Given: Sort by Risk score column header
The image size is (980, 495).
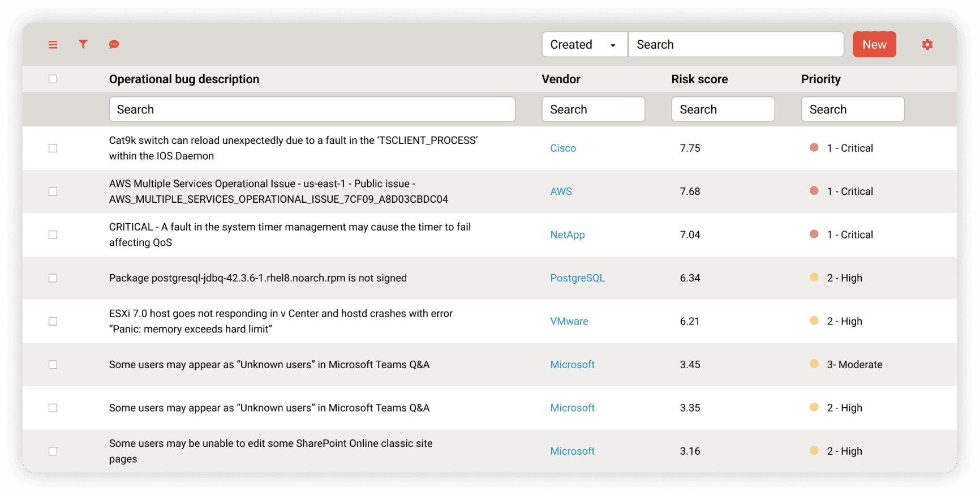Looking at the screenshot, I should coord(699,79).
